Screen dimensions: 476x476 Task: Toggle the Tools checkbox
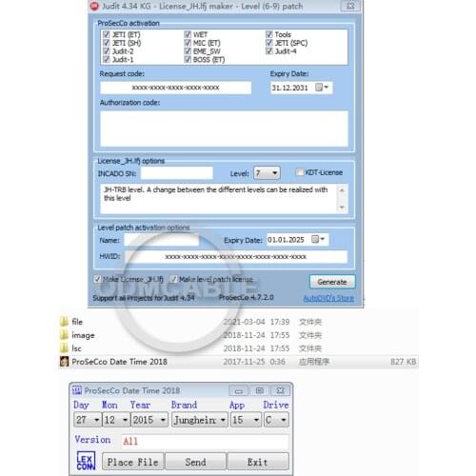click(x=269, y=34)
